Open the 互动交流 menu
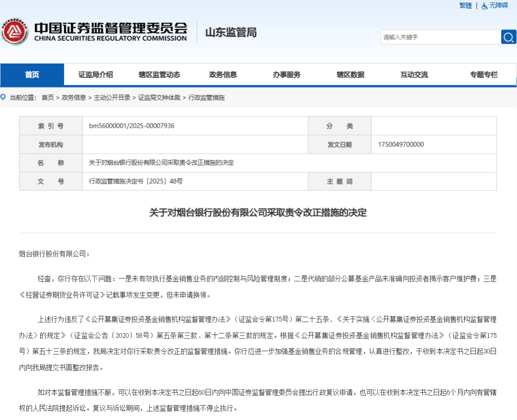The height and width of the screenshot is (420, 517). coord(414,75)
